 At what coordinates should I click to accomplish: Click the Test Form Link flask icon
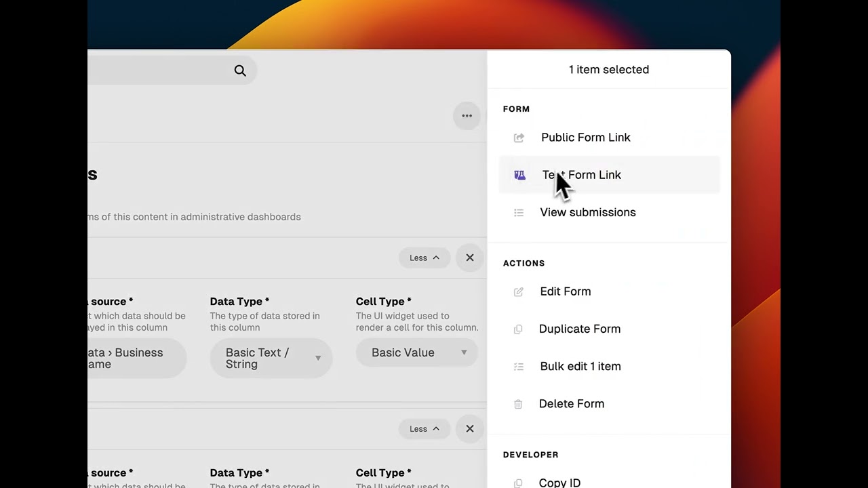point(519,175)
